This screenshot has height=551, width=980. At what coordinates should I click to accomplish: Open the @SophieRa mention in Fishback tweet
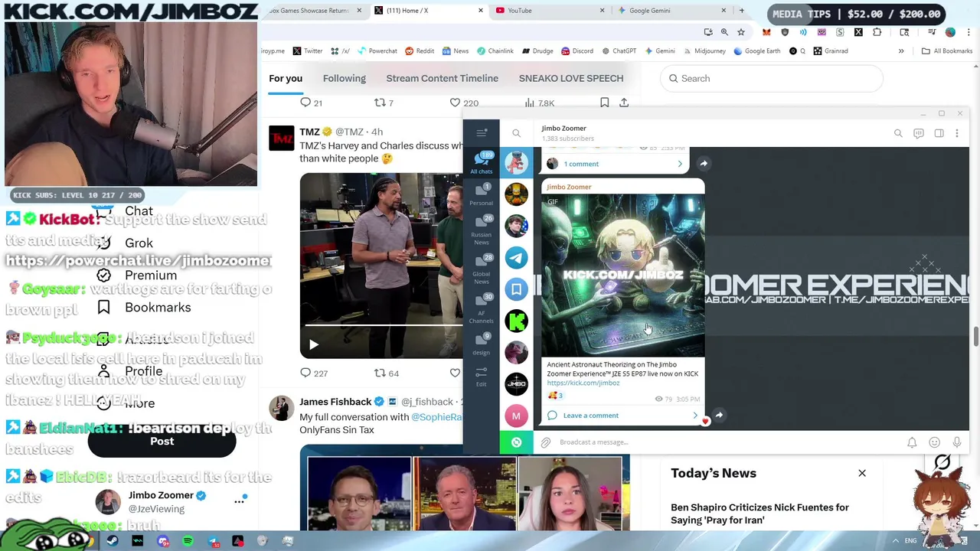pyautogui.click(x=437, y=417)
